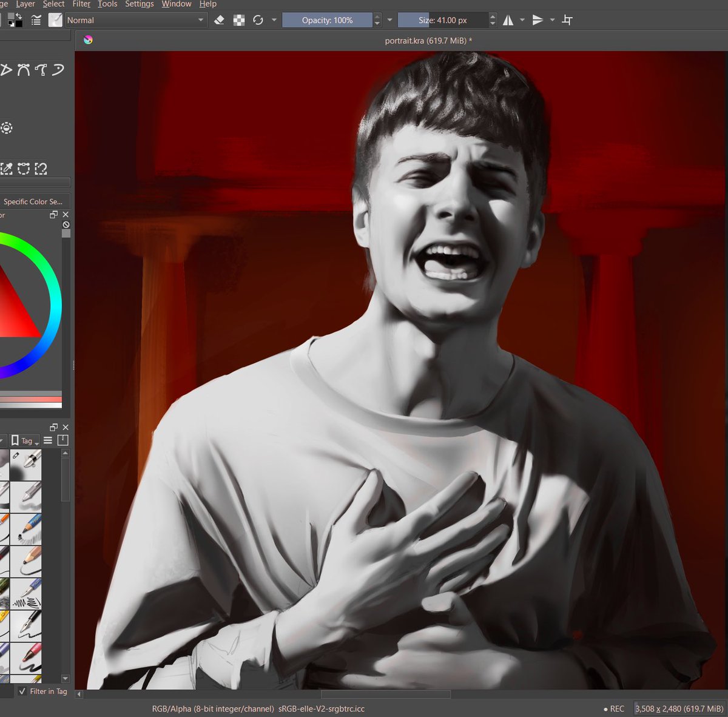Open horizontal mirror options dropdown
Viewport: 728px width, 717px height.
pyautogui.click(x=522, y=20)
